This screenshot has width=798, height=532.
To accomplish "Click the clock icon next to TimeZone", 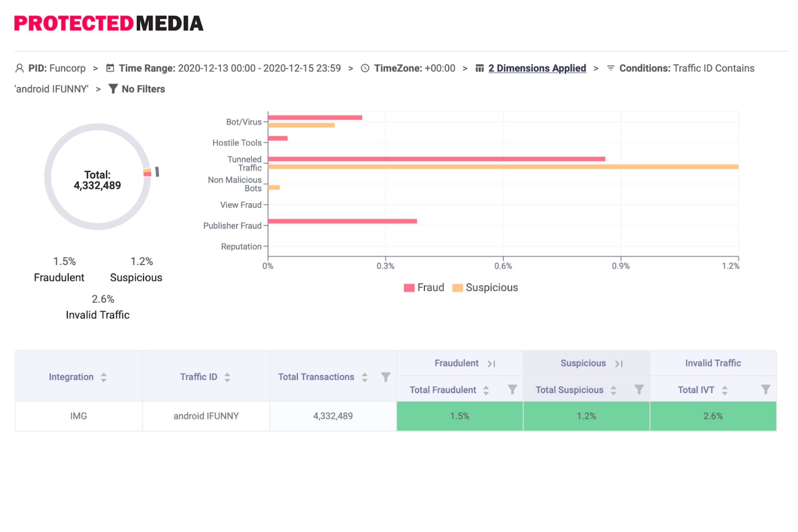I will pyautogui.click(x=365, y=68).
